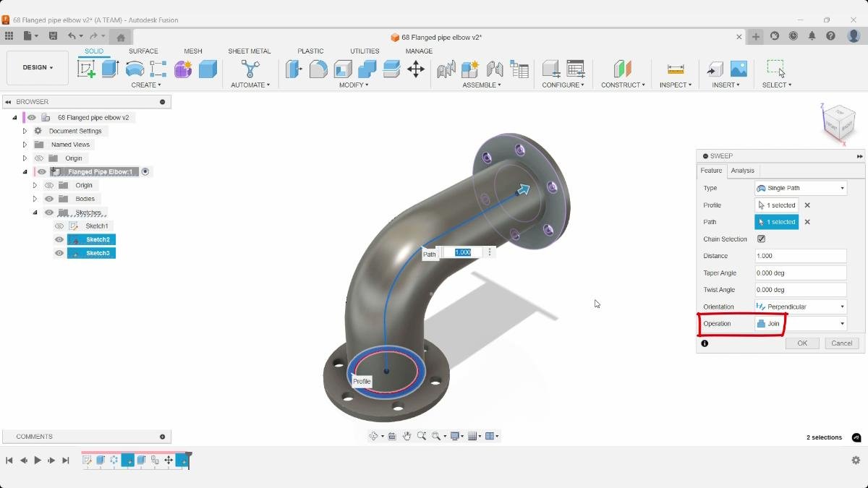Switch to the UTILITIES tab
Viewport: 868px width, 488px height.
coord(365,51)
